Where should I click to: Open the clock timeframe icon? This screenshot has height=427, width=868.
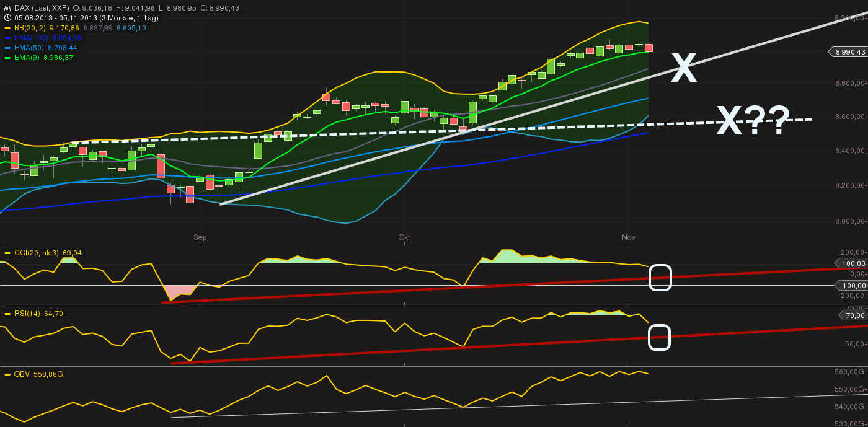pyautogui.click(x=7, y=17)
